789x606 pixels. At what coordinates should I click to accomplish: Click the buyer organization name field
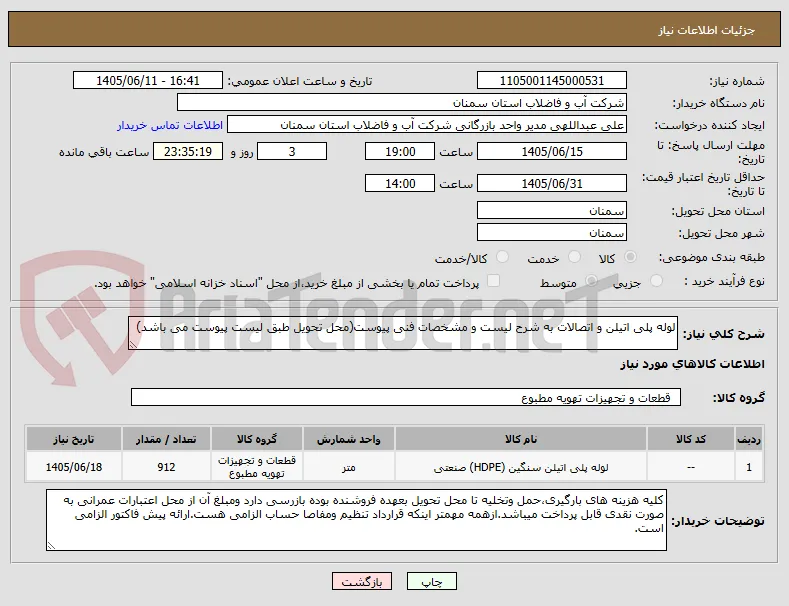pyautogui.click(x=402, y=103)
